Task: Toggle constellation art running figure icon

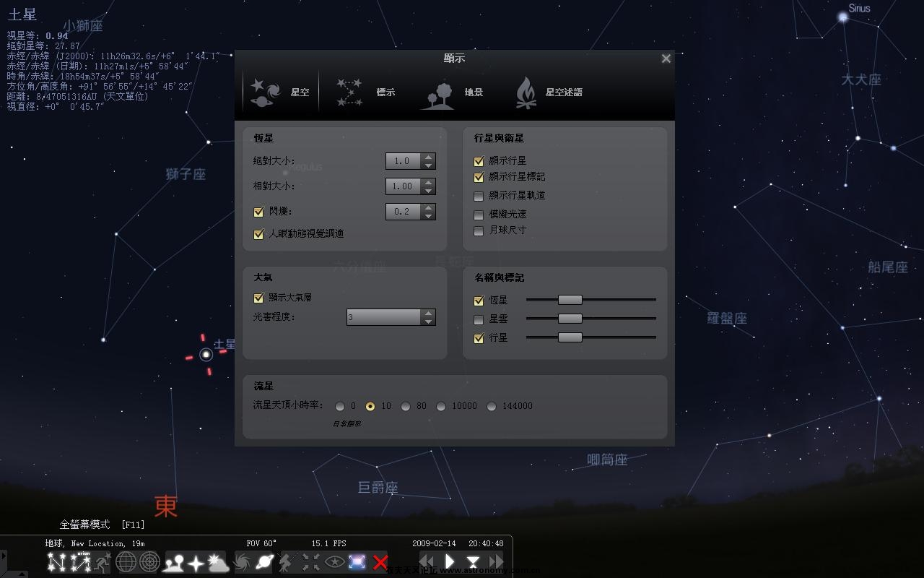Action: (x=103, y=562)
